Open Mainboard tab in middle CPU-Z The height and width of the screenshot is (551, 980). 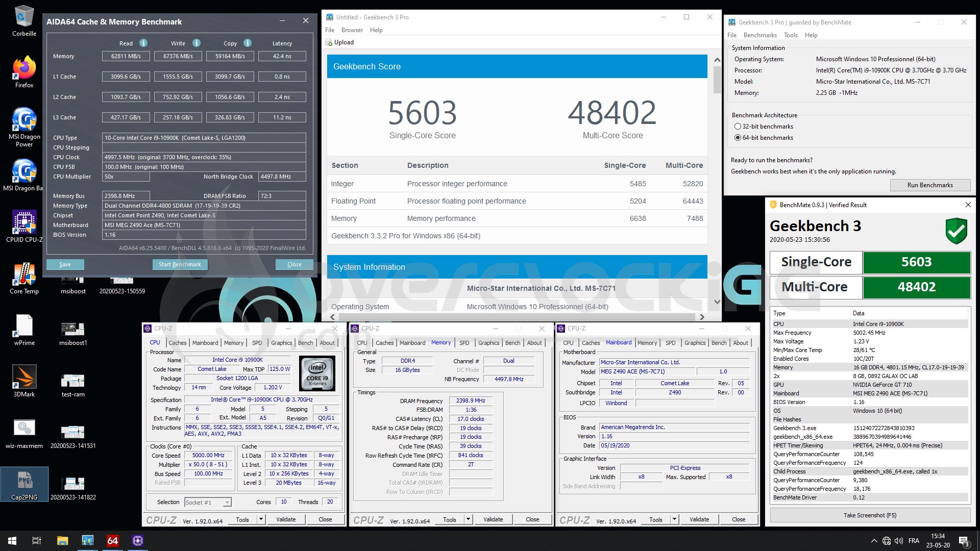coord(412,343)
